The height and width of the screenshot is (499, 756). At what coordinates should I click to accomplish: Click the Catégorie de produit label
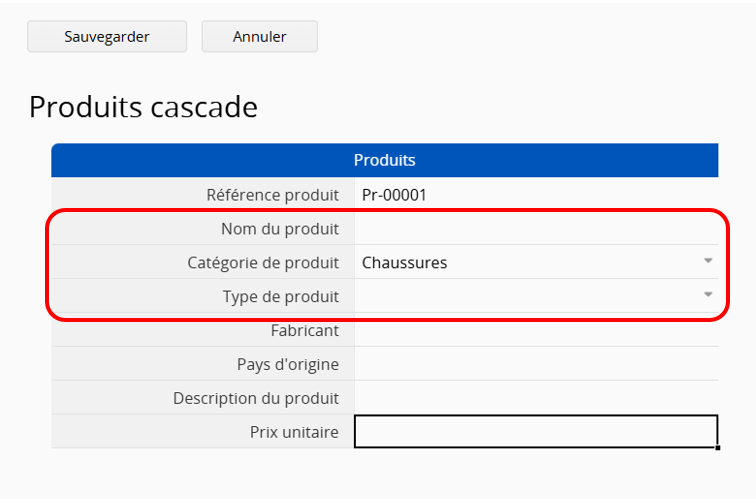pos(263,263)
